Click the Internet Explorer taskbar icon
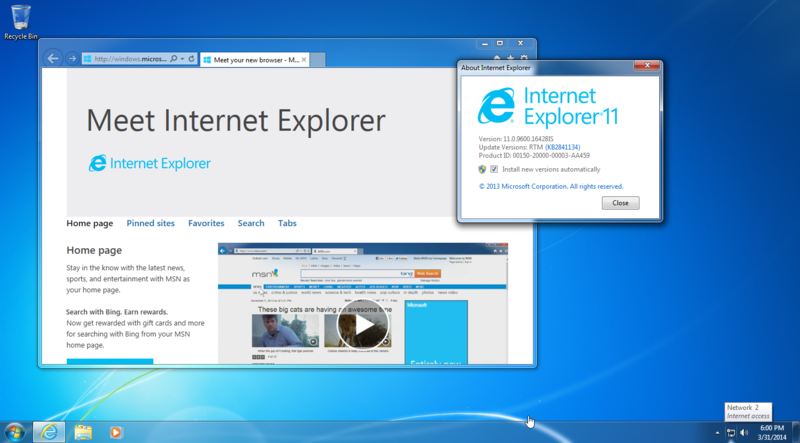 (49, 432)
